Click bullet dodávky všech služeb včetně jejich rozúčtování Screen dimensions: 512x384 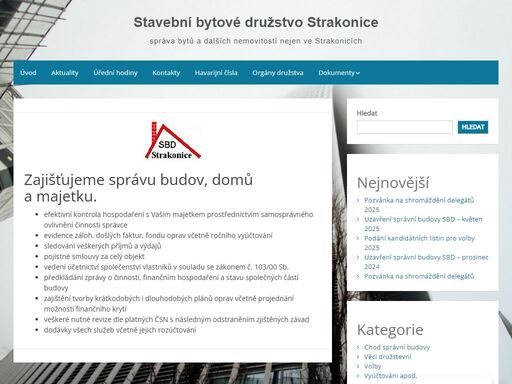coord(120,330)
